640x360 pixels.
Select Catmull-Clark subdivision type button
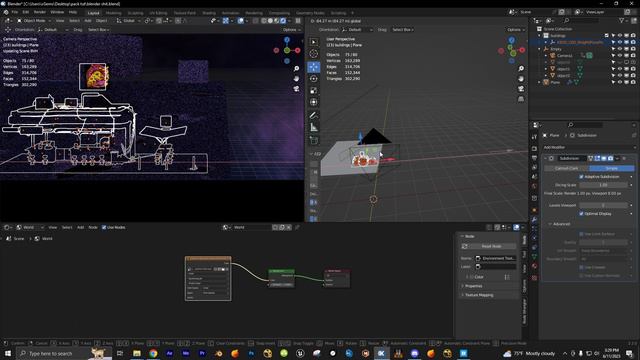(566, 168)
